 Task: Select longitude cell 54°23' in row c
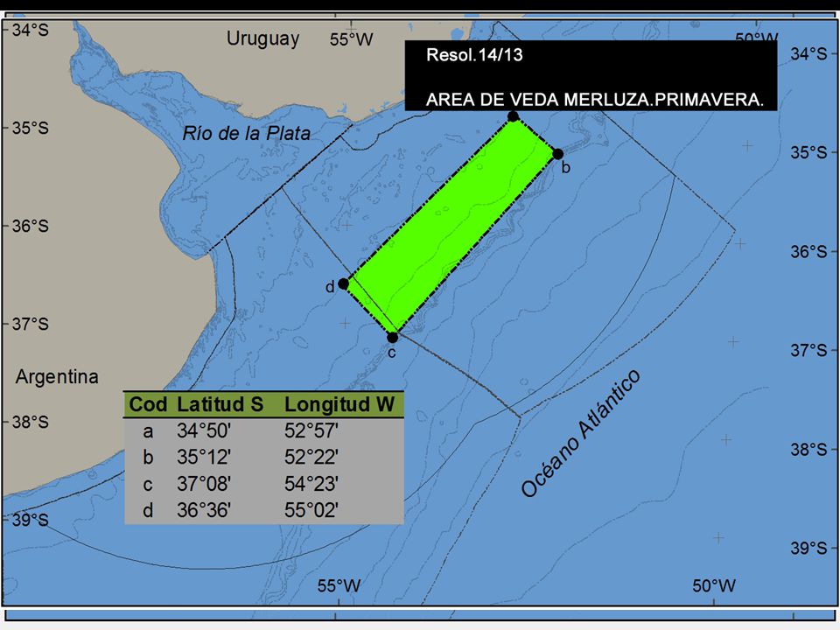311,484
